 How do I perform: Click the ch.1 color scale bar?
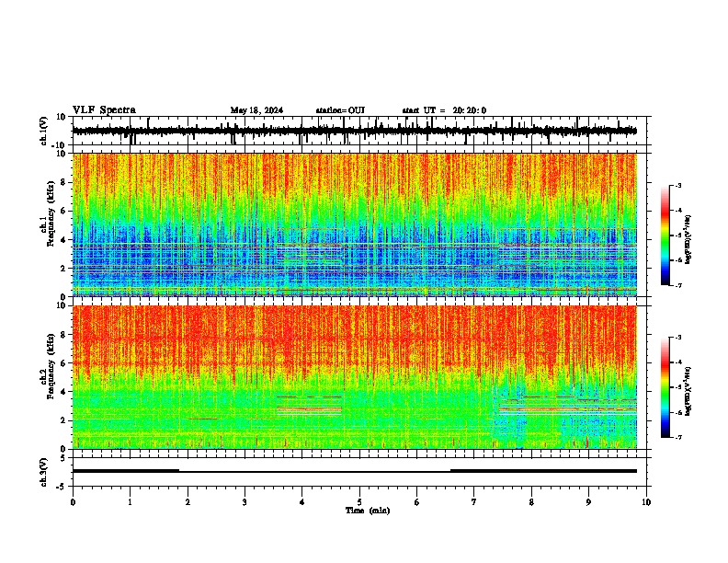click(665, 236)
